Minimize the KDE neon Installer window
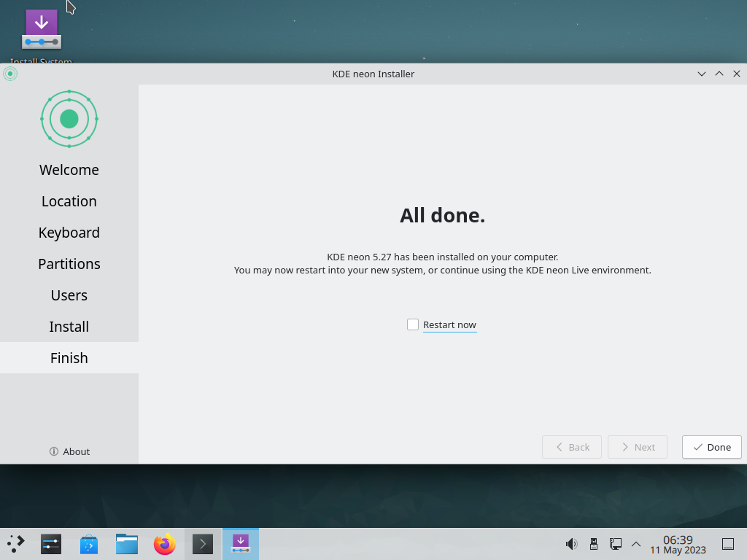The image size is (747, 560). pos(701,74)
